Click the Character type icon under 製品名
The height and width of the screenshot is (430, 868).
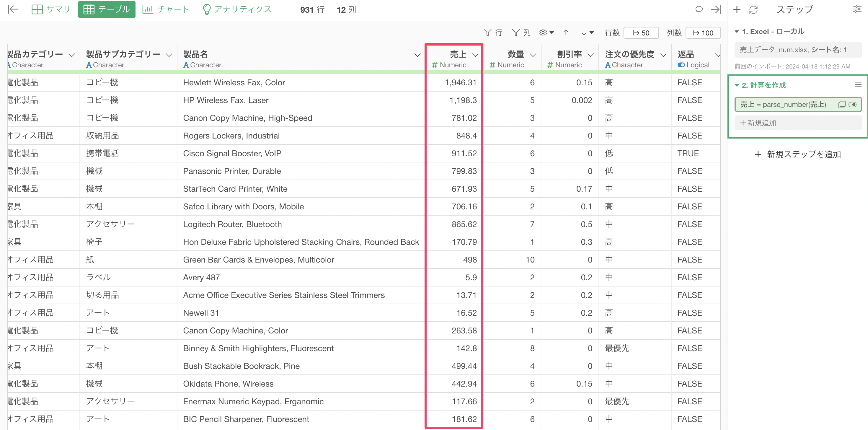point(186,65)
